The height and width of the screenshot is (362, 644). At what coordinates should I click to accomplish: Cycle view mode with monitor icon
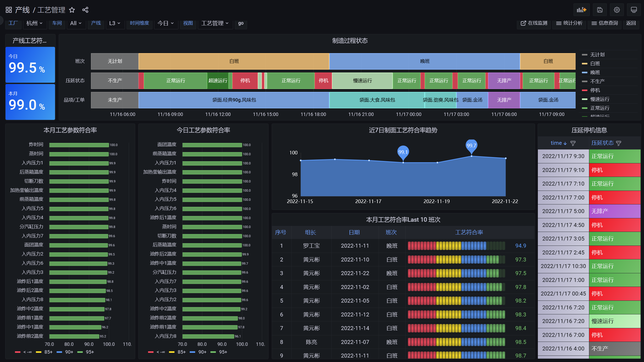point(634,10)
